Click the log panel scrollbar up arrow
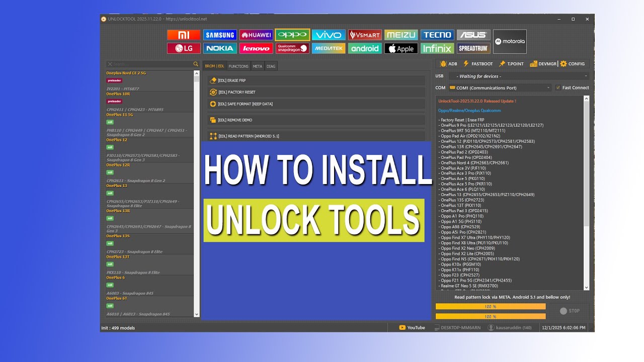644x362 pixels. tap(587, 98)
